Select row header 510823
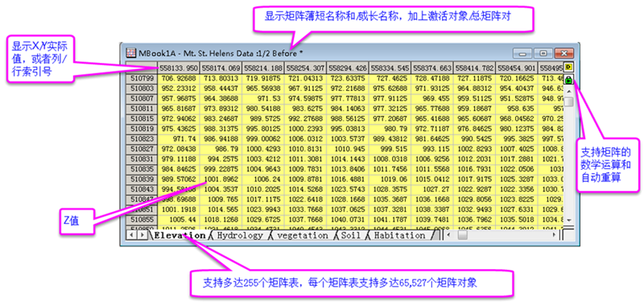 click(142, 139)
